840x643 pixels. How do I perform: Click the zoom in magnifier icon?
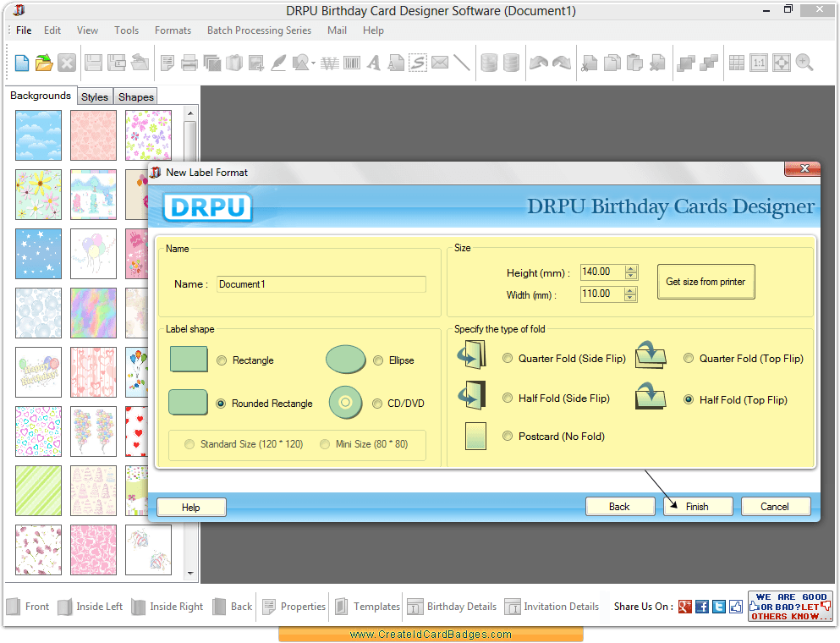pos(804,63)
